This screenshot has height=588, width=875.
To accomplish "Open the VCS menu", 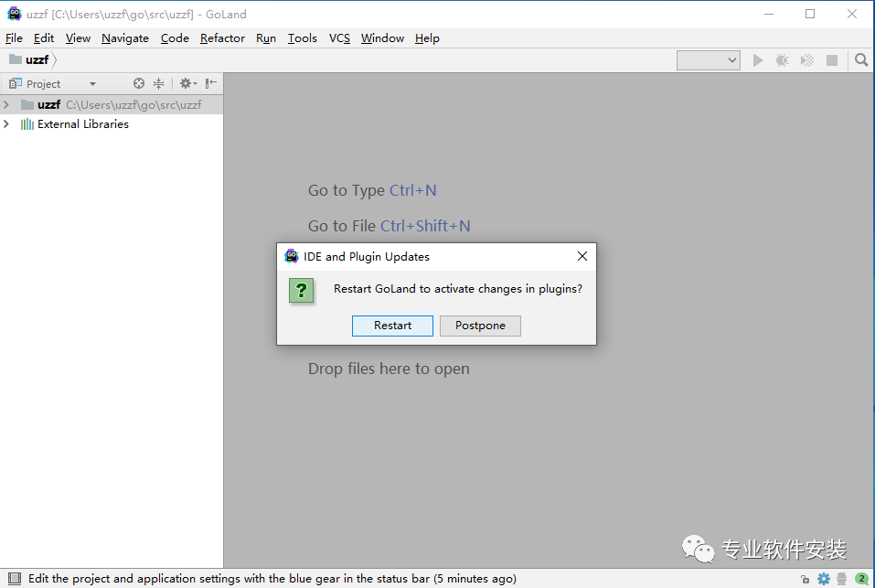I will coord(339,37).
